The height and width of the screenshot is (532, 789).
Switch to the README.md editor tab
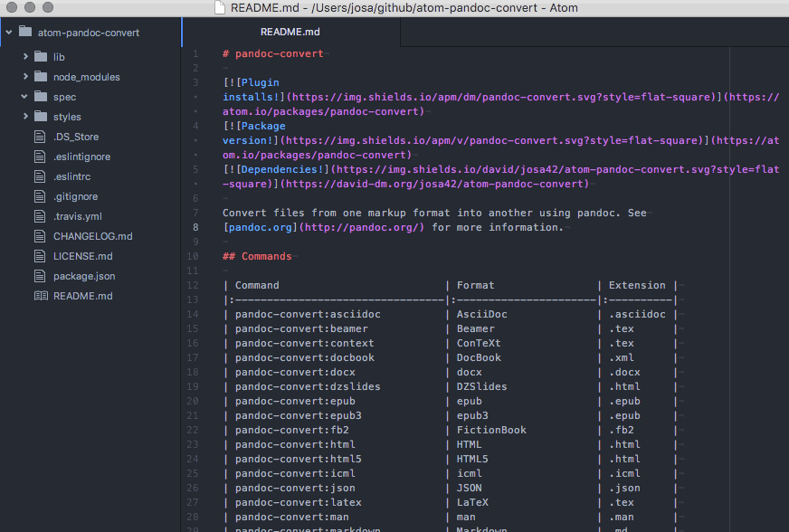(x=290, y=32)
